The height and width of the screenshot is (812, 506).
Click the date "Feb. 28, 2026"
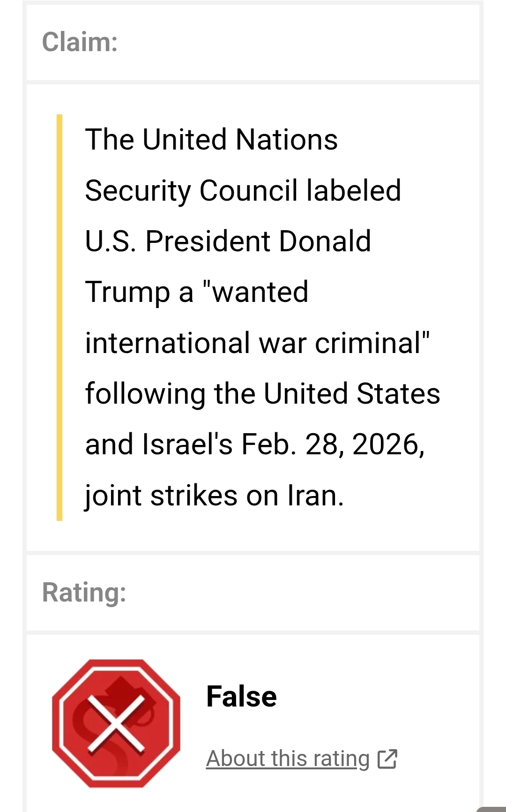coord(332,444)
